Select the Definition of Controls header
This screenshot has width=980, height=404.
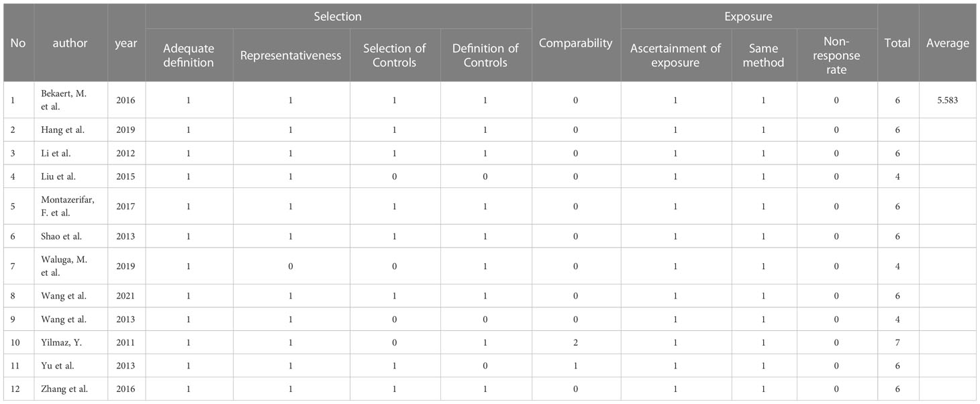click(486, 55)
